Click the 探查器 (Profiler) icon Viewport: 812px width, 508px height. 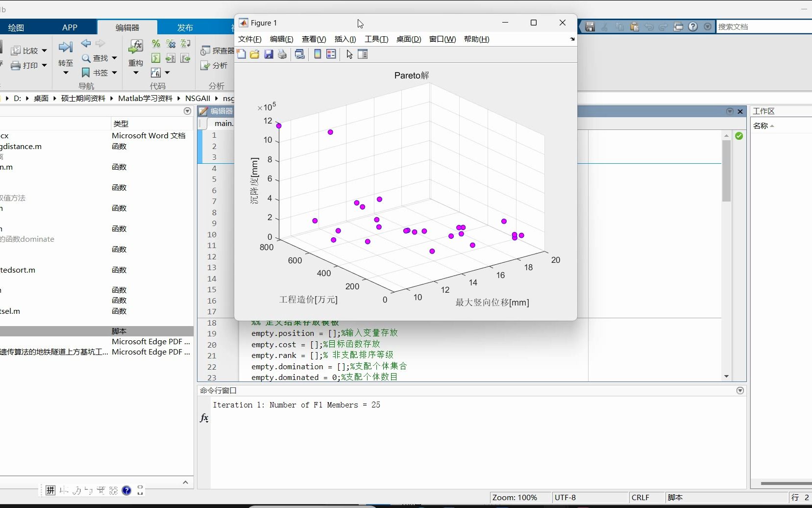[x=205, y=51]
